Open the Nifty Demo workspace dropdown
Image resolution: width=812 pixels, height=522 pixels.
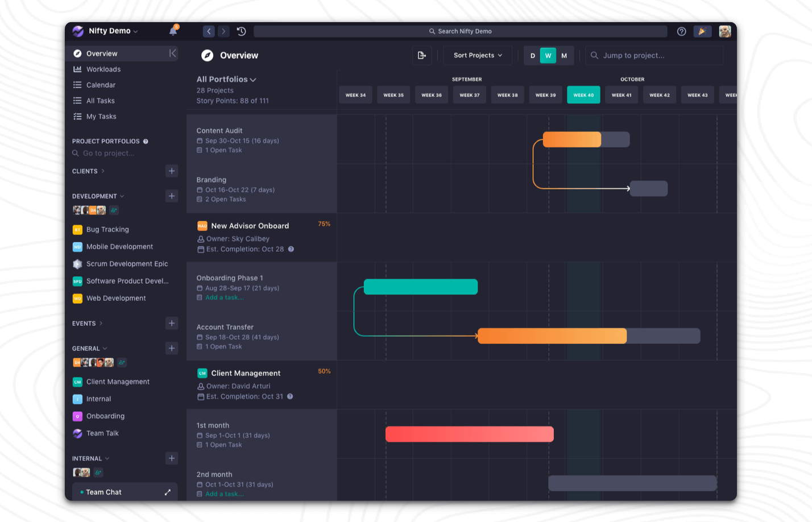tap(113, 31)
